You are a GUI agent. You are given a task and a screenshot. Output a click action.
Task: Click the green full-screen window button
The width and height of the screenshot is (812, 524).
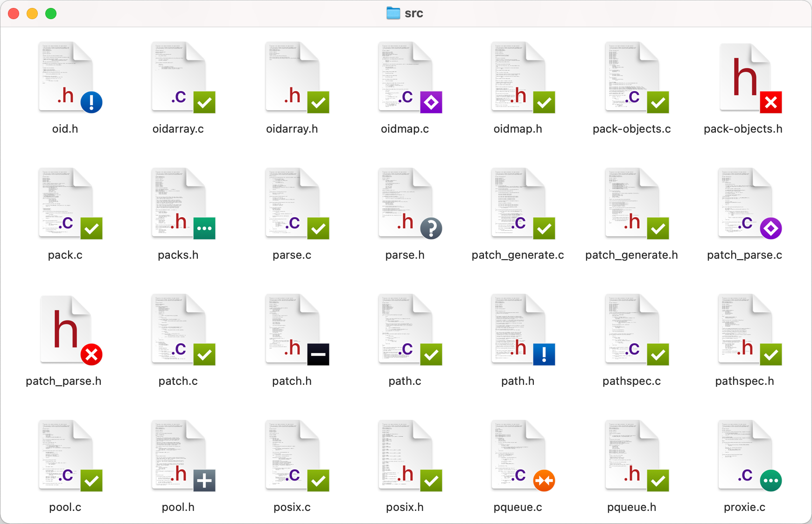click(x=51, y=14)
